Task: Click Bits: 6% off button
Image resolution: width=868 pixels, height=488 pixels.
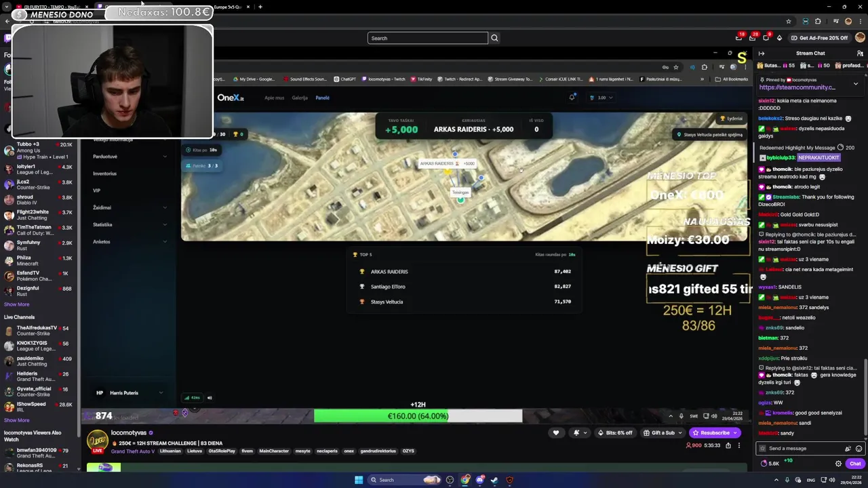Action: (616, 432)
